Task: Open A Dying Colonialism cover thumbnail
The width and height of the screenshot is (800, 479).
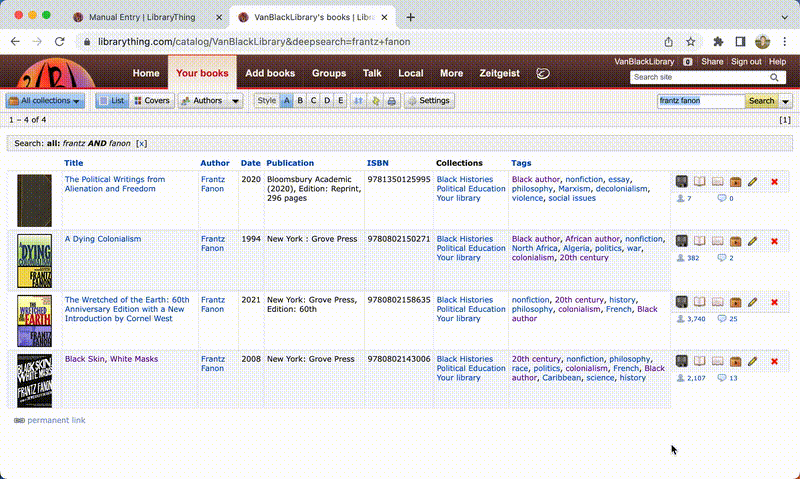Action: (x=34, y=261)
